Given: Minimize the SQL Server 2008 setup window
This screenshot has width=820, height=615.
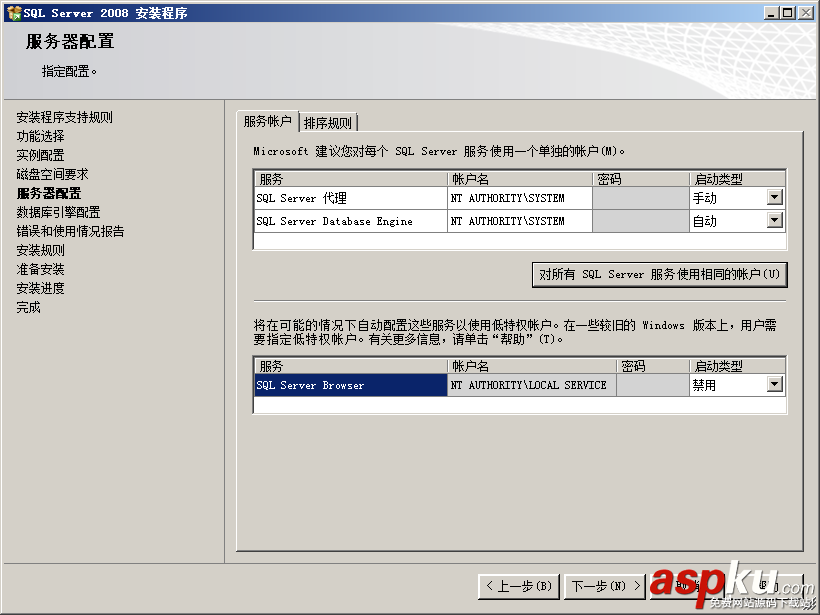Looking at the screenshot, I should tap(770, 13).
